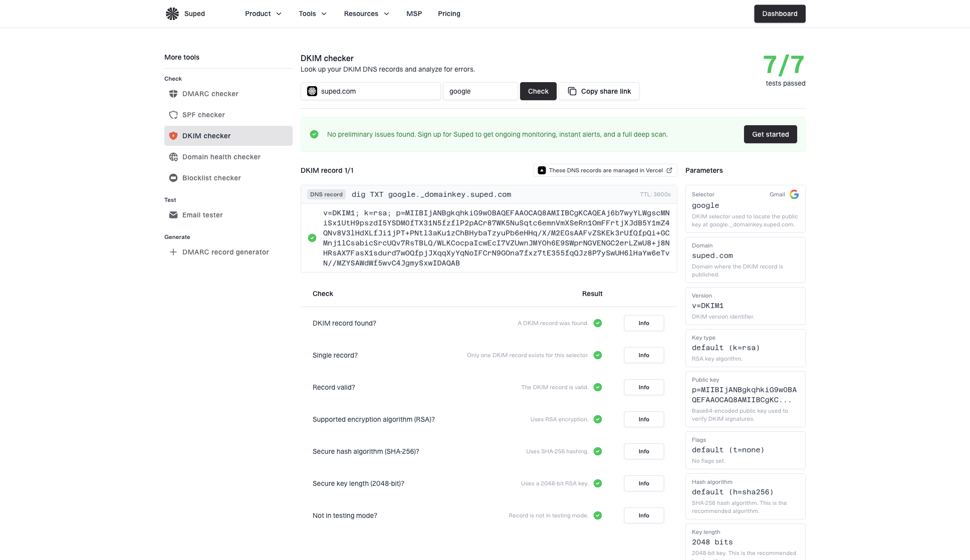Click the green check for Single record
The image size is (970, 560).
click(598, 355)
